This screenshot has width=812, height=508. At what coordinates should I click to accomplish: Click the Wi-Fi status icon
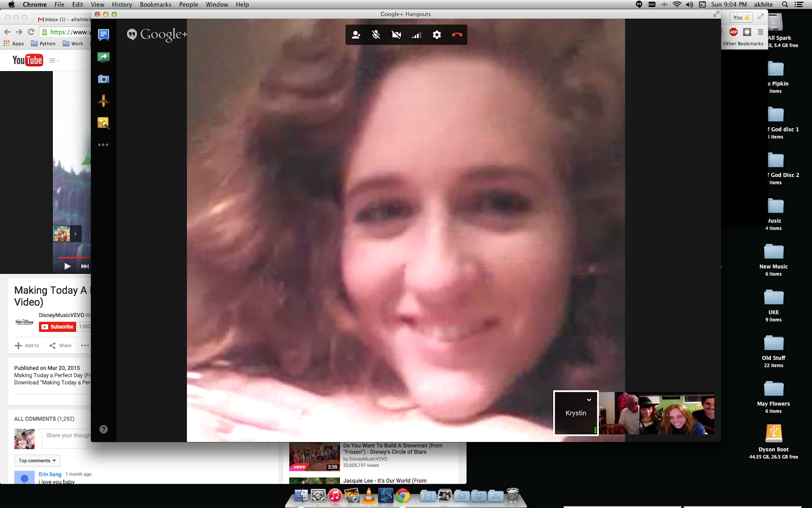[677, 5]
